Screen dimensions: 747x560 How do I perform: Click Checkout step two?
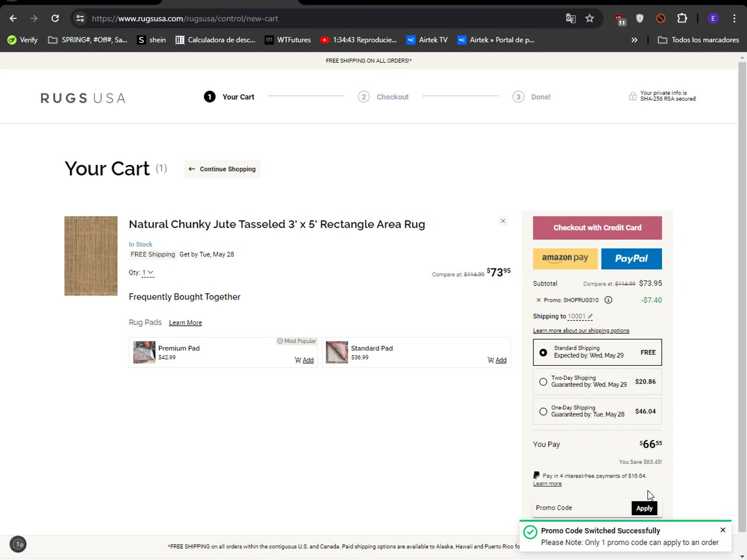pos(383,97)
